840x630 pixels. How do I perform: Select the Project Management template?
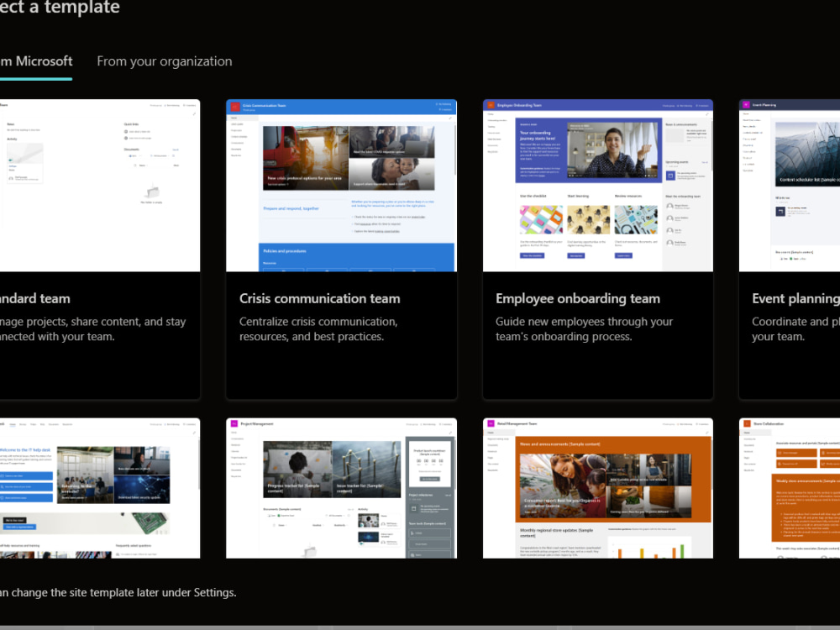[341, 487]
